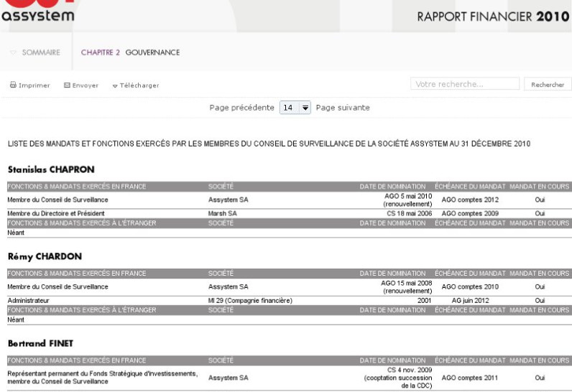Image resolution: width=572 pixels, height=392 pixels.
Task: Go to Page précédente
Action: pos(242,108)
